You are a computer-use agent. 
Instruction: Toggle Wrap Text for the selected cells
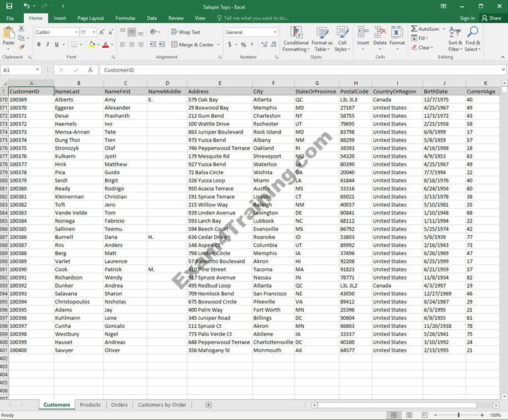[x=185, y=32]
